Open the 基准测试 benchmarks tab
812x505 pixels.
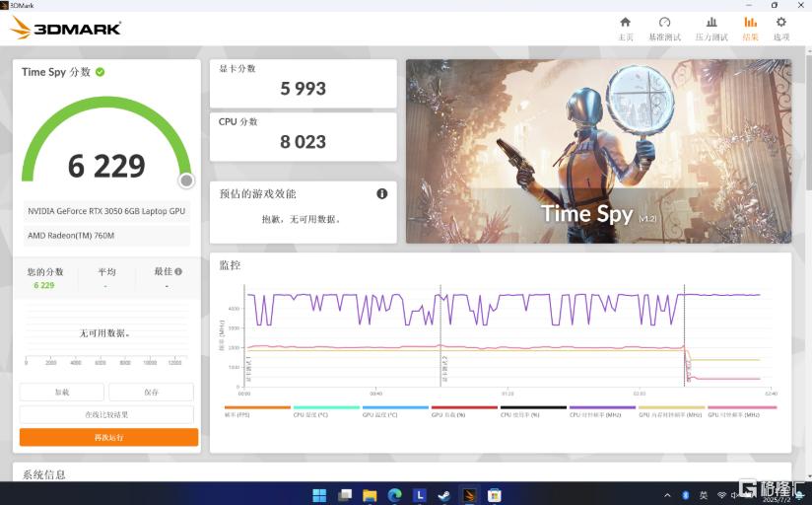click(664, 29)
